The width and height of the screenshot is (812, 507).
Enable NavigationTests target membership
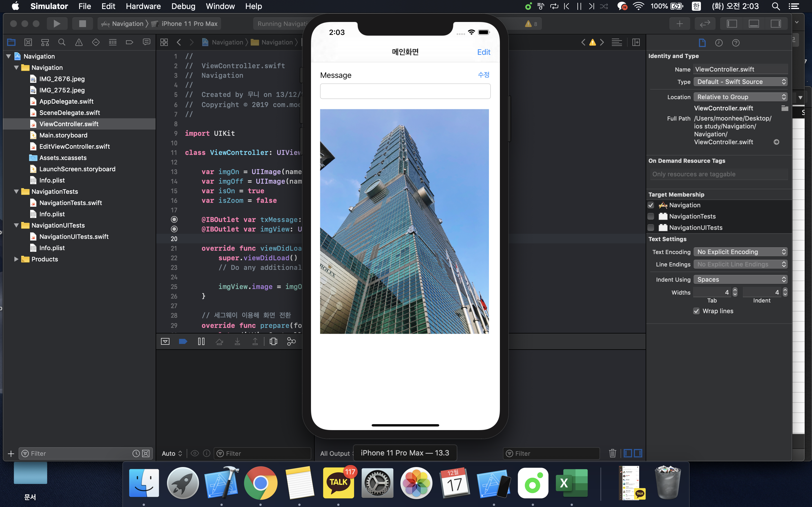coord(651,216)
